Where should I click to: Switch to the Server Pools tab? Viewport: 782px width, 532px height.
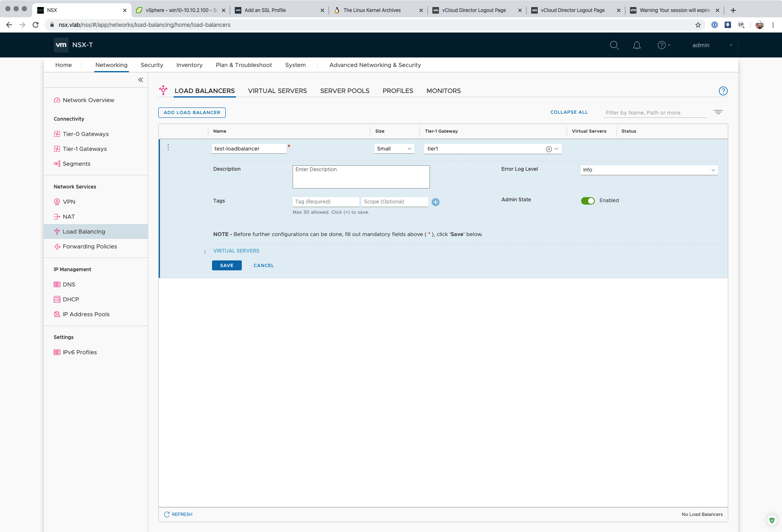(344, 91)
